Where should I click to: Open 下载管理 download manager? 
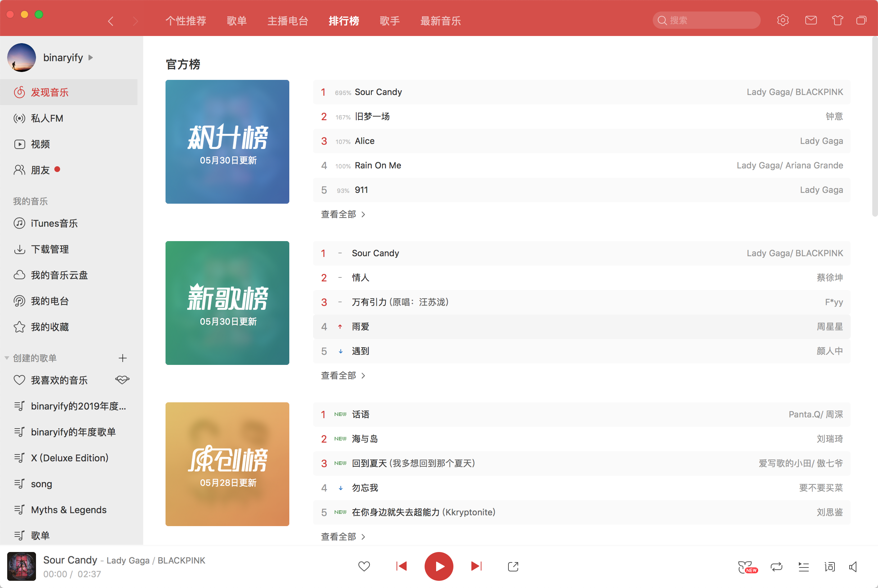50,249
